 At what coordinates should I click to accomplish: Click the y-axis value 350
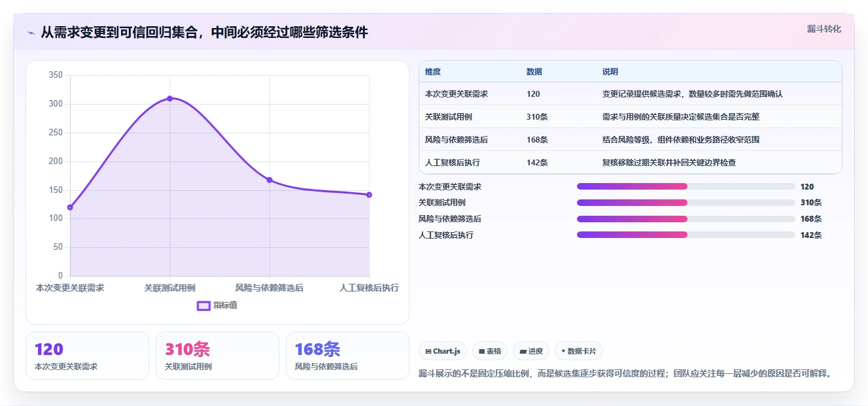56,75
